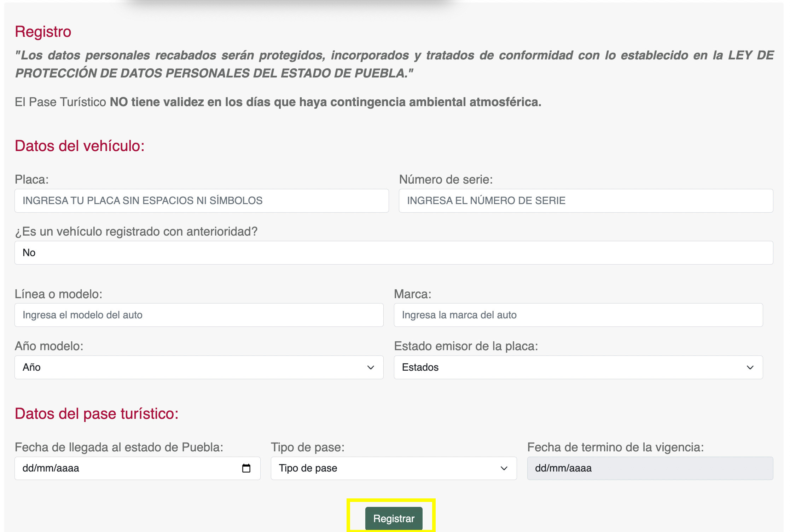Open the Estados dropdown for plate issuer
790x532 pixels.
pyautogui.click(x=578, y=368)
